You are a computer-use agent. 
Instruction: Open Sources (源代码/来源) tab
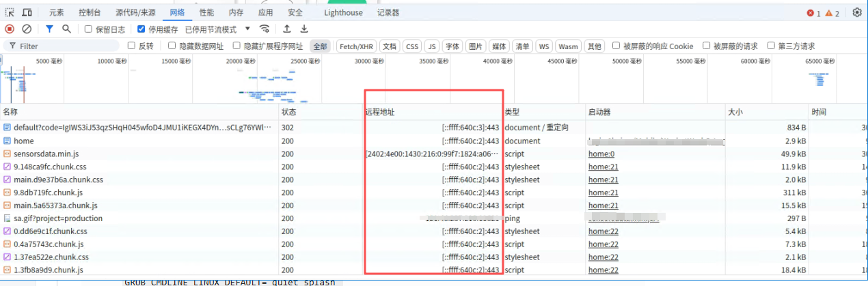pyautogui.click(x=135, y=12)
